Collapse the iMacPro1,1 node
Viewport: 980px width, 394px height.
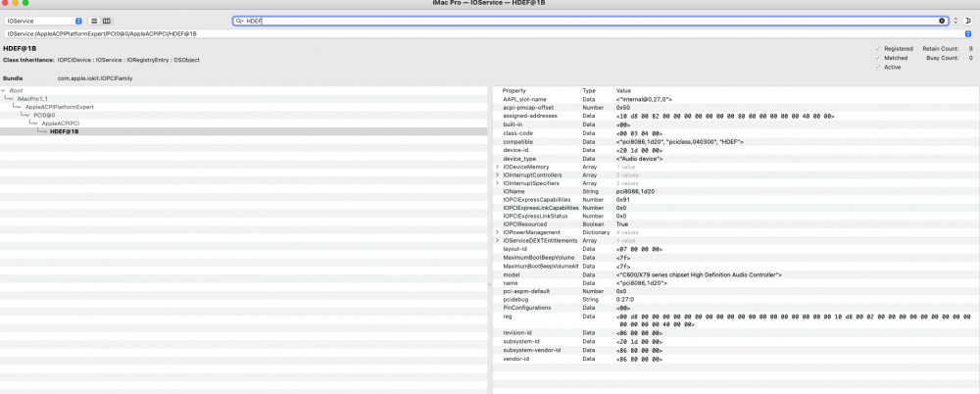point(9,99)
